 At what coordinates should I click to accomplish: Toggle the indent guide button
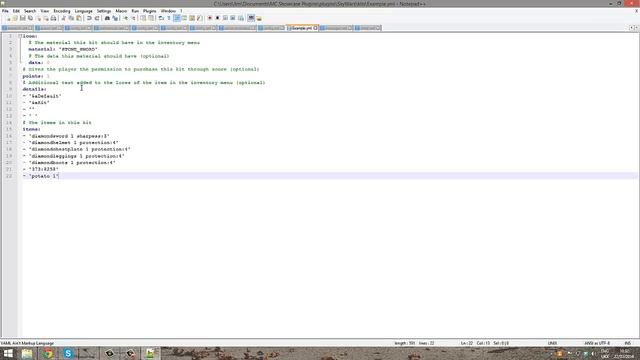pyautogui.click(x=176, y=18)
